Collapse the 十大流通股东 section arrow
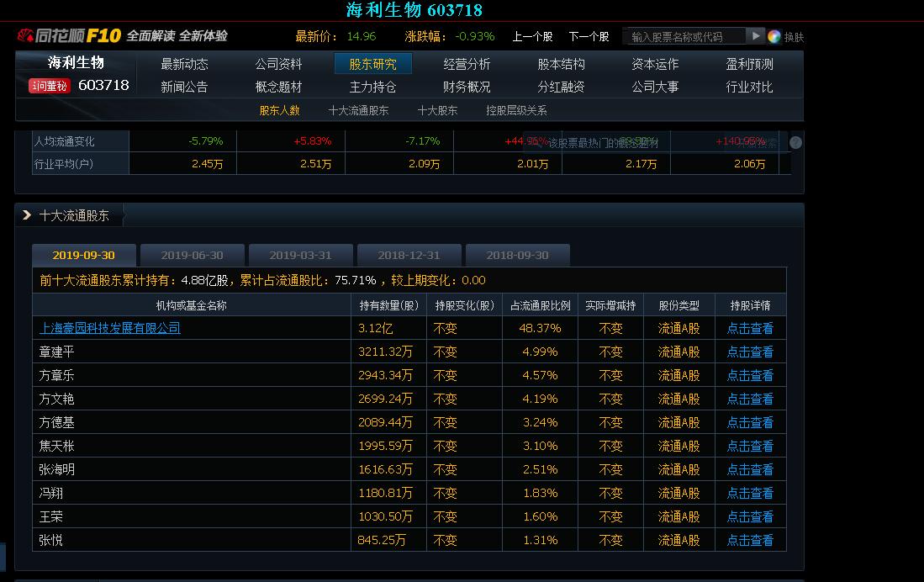 [x=27, y=215]
